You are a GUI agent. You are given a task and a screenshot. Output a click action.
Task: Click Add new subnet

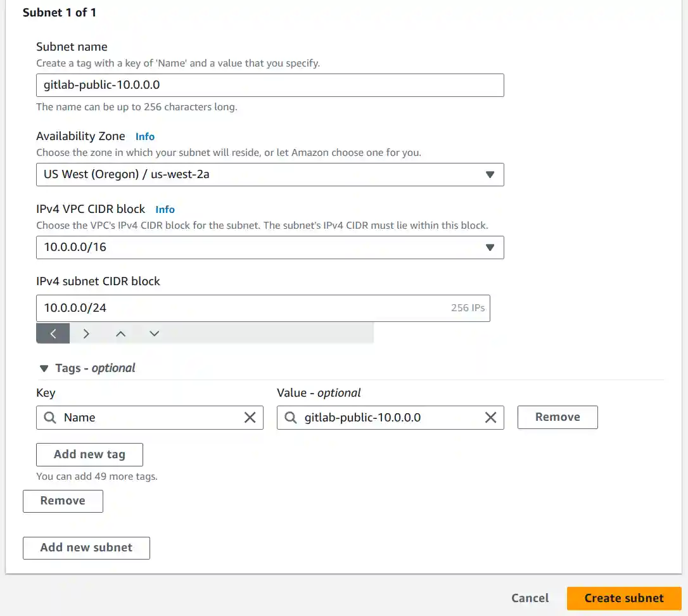click(x=86, y=548)
